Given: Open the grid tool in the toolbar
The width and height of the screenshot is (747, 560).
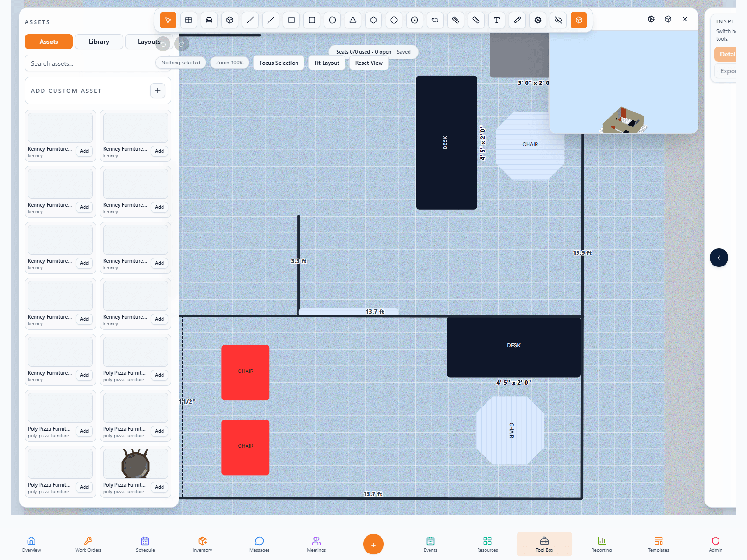Looking at the screenshot, I should pos(189,20).
